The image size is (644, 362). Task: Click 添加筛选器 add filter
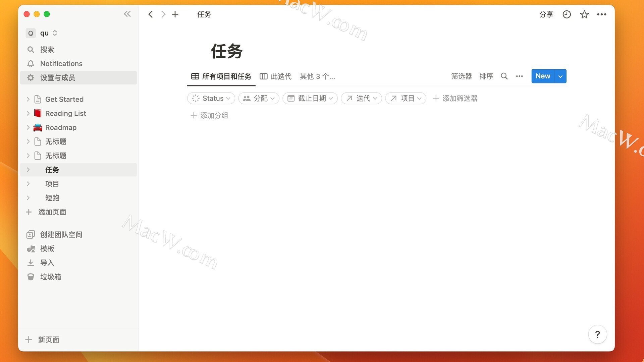pos(455,98)
